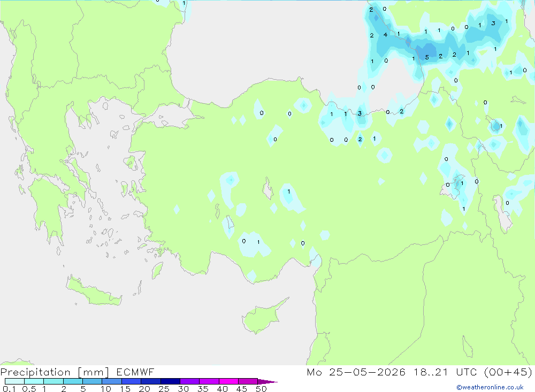Viewport: 535px width, 392px height.
Task: Click the magenta swatch between 40 and 45
Action: (228, 381)
